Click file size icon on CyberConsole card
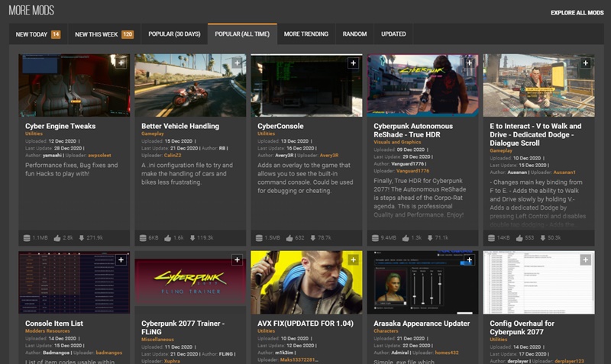 (259, 238)
